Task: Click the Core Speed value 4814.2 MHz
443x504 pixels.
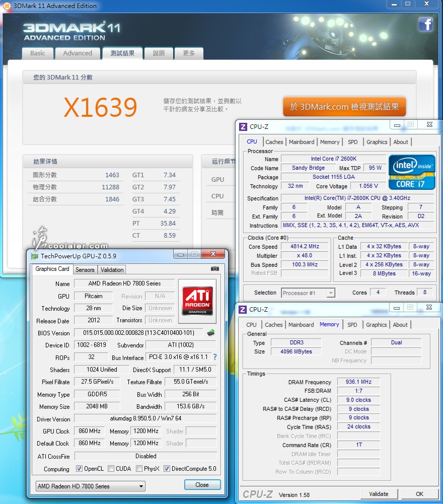Action: [x=305, y=247]
